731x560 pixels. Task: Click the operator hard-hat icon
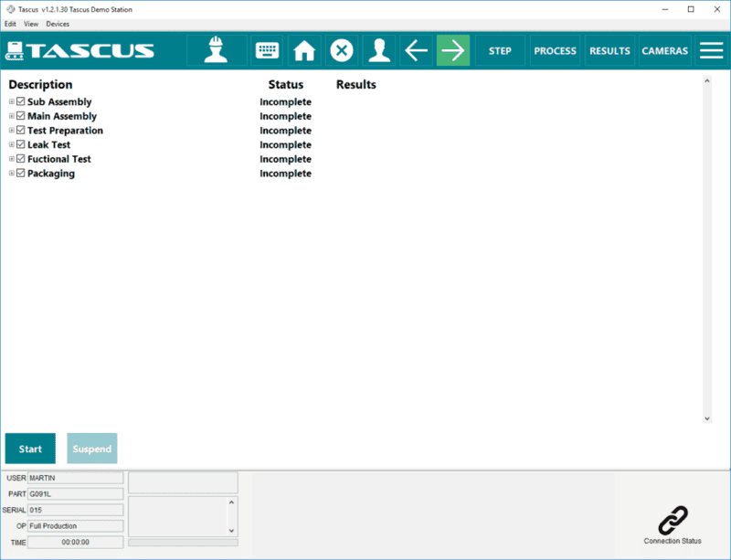point(217,50)
